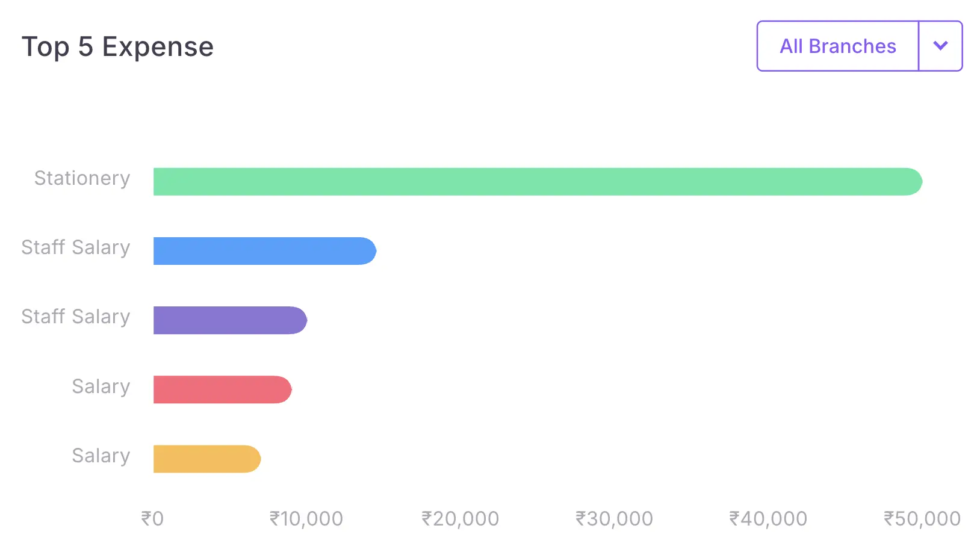Click the ₹0 axis tick label
980x549 pixels.
[x=152, y=518]
